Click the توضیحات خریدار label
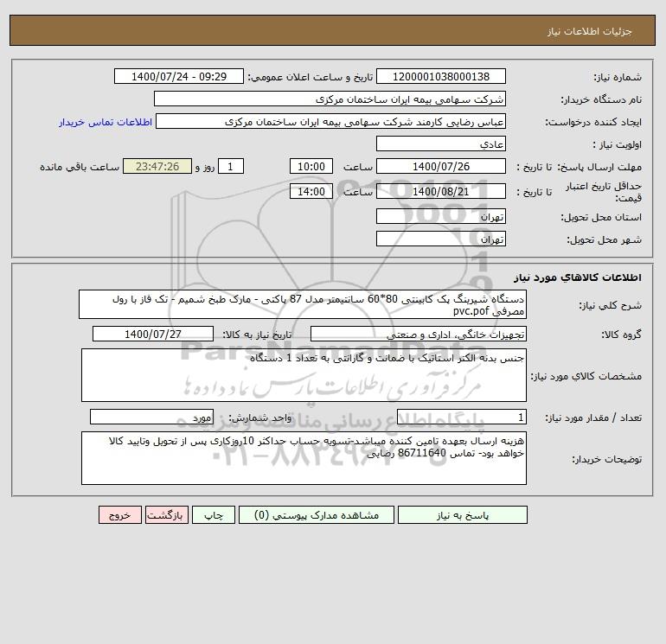The width and height of the screenshot is (666, 644). point(607,459)
